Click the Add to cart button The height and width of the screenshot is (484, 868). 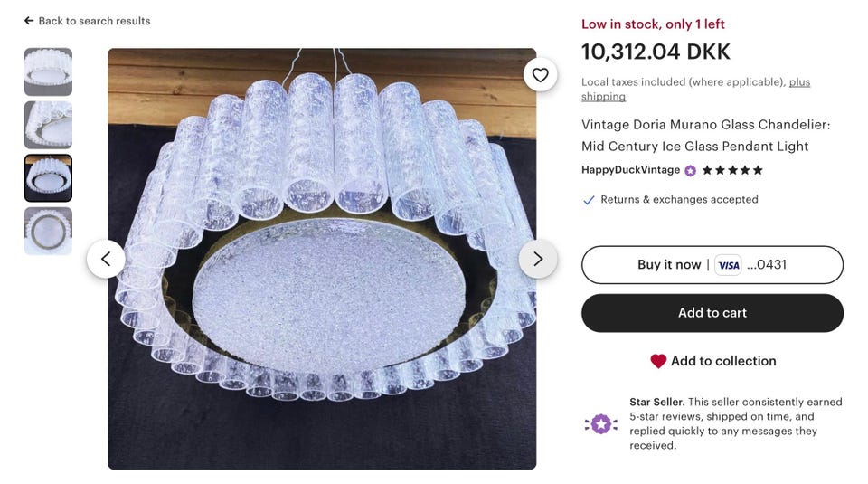(712, 313)
